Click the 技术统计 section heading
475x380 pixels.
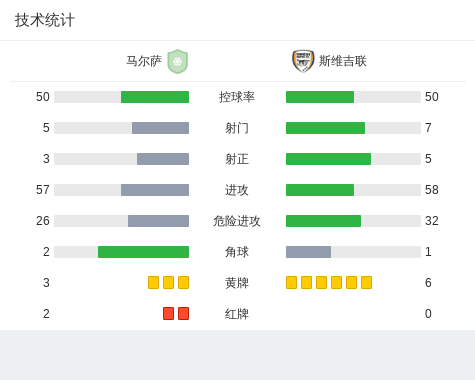(x=44, y=20)
